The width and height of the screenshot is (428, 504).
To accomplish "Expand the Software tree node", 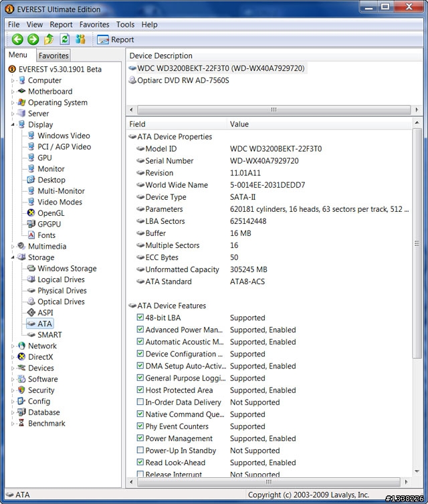I will coord(13,379).
